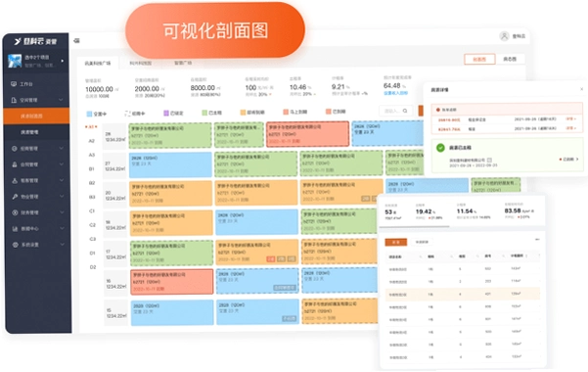Open the first blue vacant unit on floor 15
Viewport: 588px width, 372px height.
172,312
